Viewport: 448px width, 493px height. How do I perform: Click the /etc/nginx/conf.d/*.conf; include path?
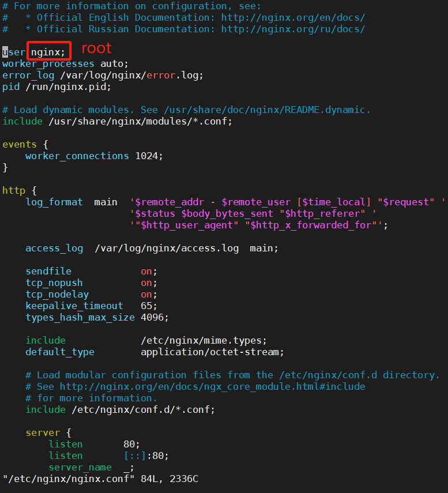[x=144, y=410]
